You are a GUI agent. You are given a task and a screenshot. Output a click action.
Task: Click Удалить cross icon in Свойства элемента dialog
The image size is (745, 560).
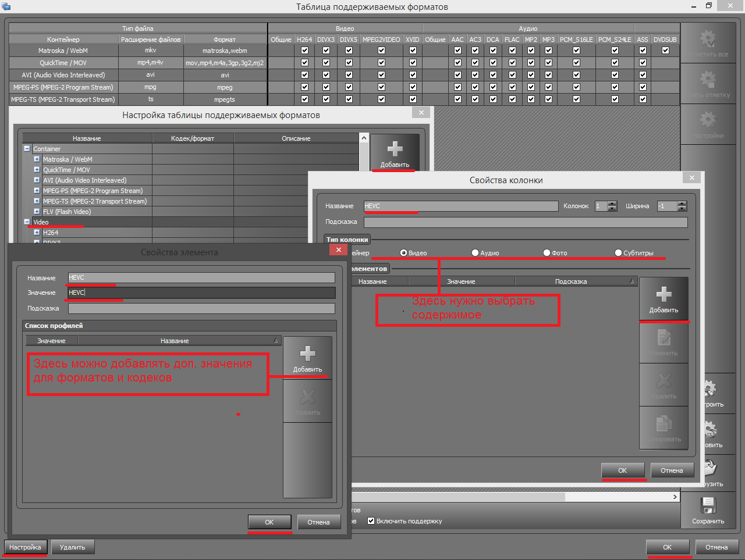307,398
